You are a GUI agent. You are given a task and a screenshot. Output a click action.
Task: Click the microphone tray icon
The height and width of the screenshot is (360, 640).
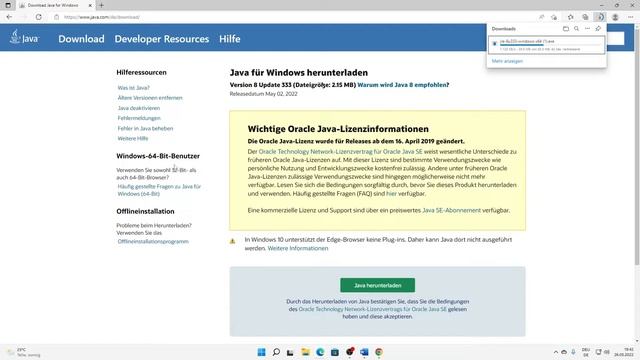pyautogui.click(x=573, y=352)
